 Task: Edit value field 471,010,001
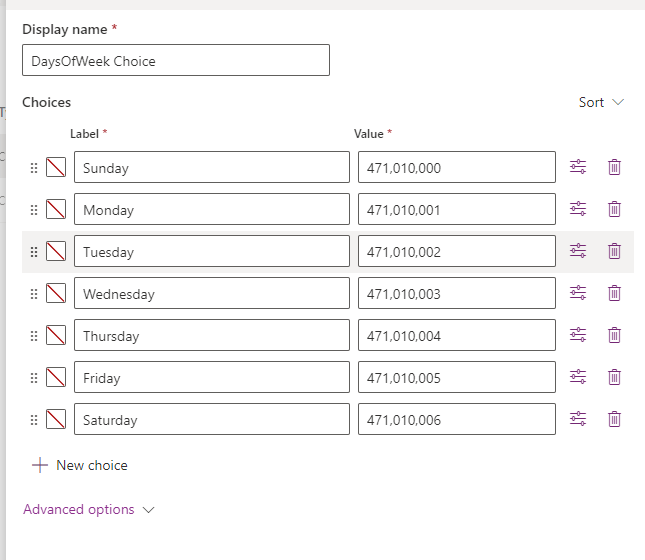point(457,209)
